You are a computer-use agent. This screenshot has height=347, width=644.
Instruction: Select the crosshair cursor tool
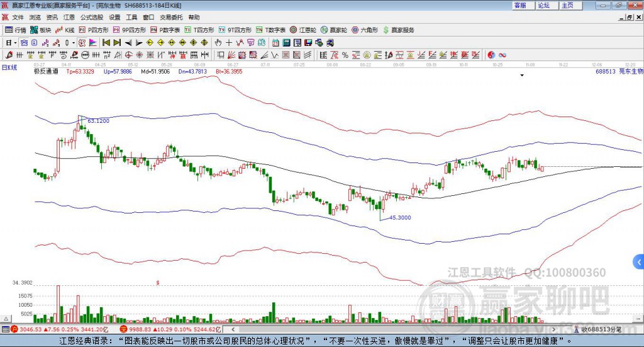[229, 43]
